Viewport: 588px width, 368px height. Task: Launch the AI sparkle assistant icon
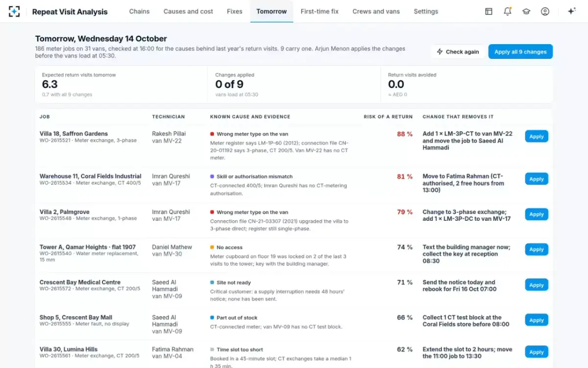(571, 11)
